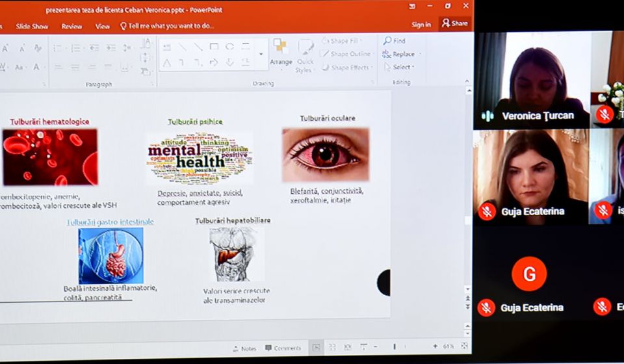Toggle Normal view button in status bar
This screenshot has width=624, height=364.
click(316, 347)
